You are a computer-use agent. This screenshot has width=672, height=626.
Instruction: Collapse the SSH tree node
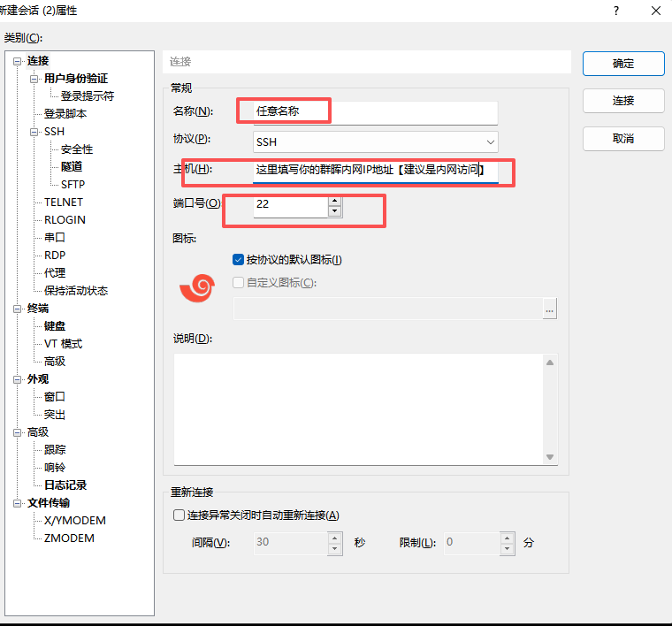(34, 132)
